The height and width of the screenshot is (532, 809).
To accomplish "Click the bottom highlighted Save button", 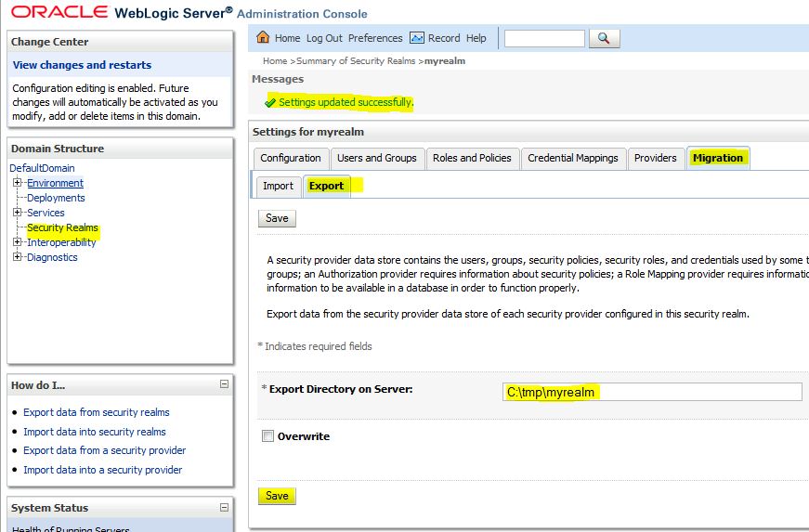I will [277, 496].
